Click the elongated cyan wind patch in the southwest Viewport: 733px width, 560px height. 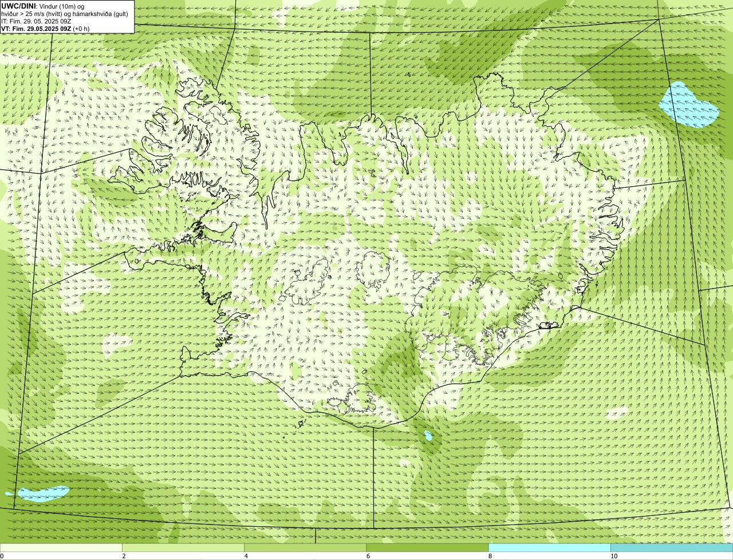43,494
